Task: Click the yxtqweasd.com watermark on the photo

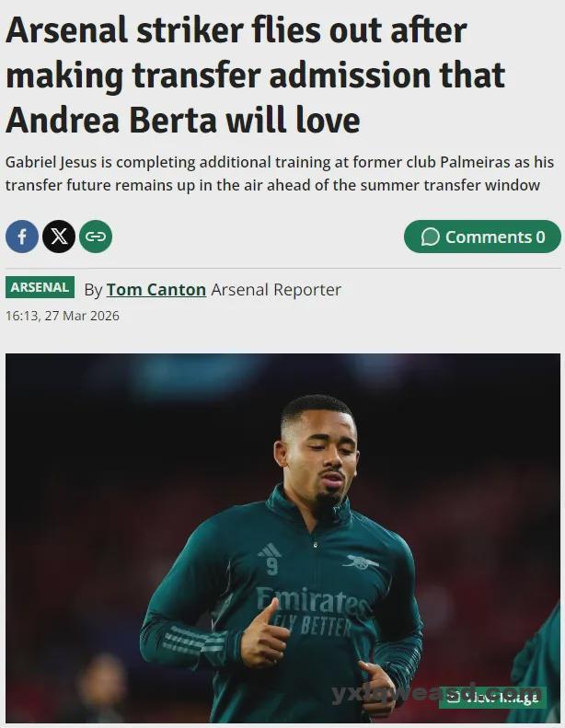Action: [x=435, y=692]
